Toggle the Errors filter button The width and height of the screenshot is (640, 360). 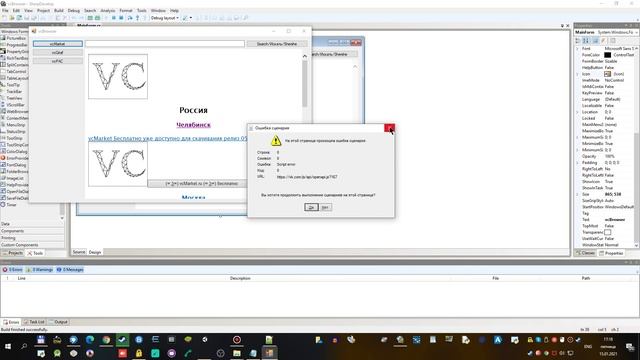[x=13, y=270]
